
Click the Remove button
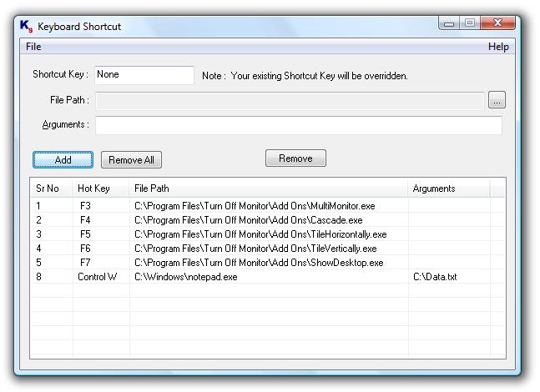[x=295, y=158]
